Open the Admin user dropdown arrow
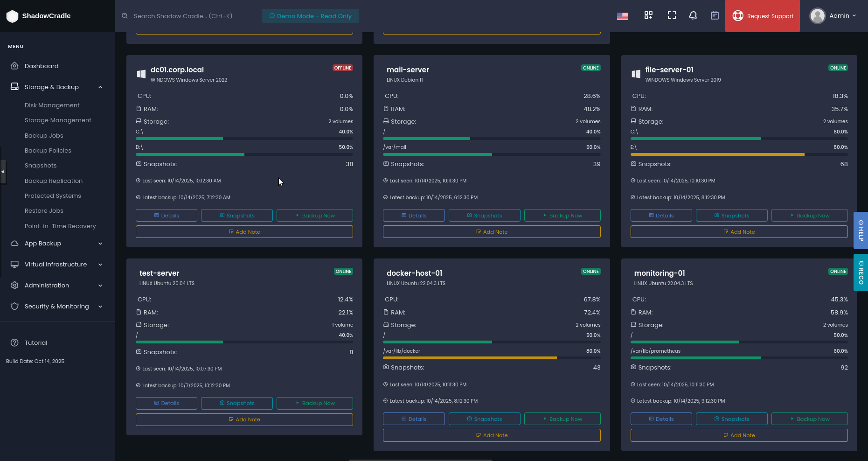Screen dimensions: 868x461 pos(854,16)
